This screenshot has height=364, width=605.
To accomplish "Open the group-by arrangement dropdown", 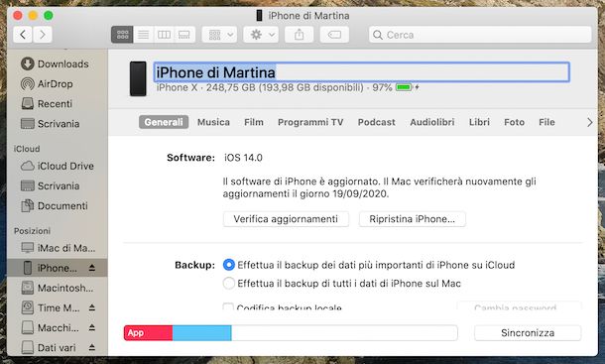I will coord(219,35).
